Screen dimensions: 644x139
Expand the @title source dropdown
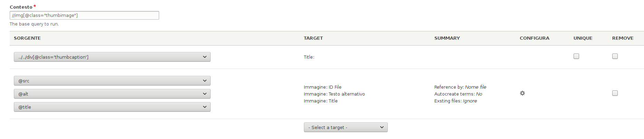coord(112,107)
